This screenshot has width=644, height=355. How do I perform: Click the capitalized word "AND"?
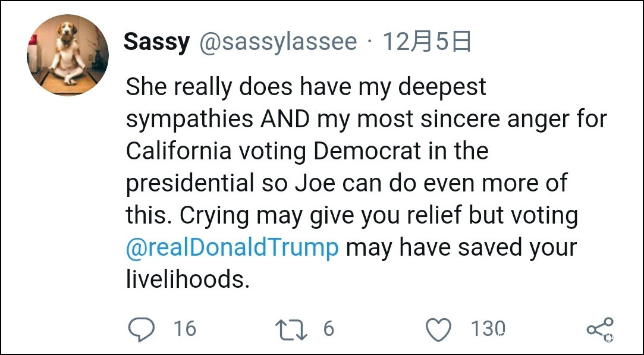pyautogui.click(x=285, y=119)
